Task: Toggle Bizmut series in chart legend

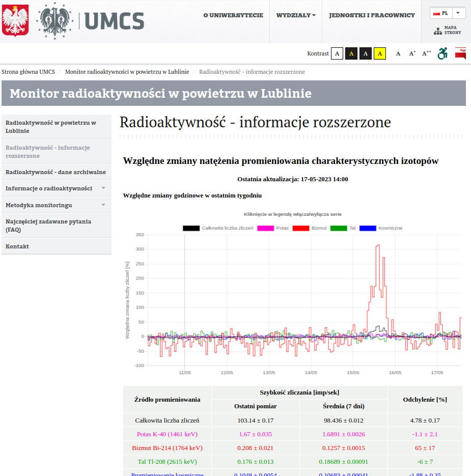Action: [x=310, y=228]
